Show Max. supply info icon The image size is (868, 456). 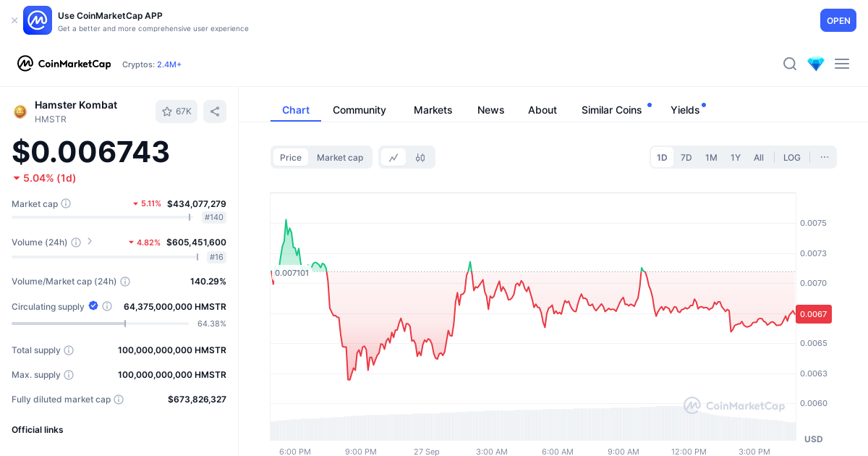pos(69,375)
